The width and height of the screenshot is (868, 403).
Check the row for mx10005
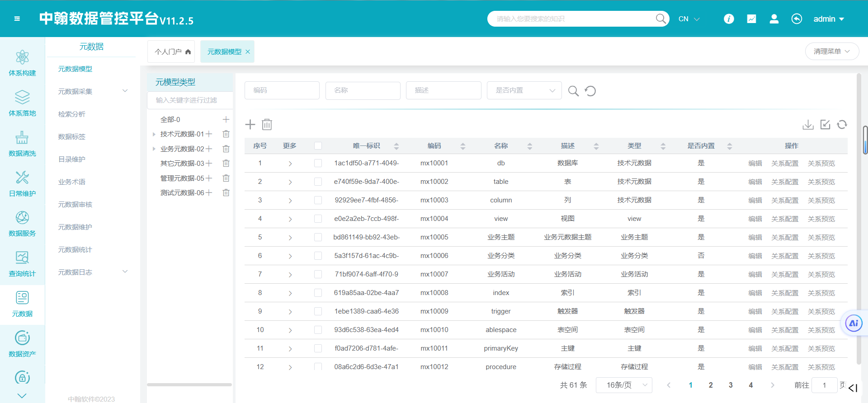pos(318,237)
